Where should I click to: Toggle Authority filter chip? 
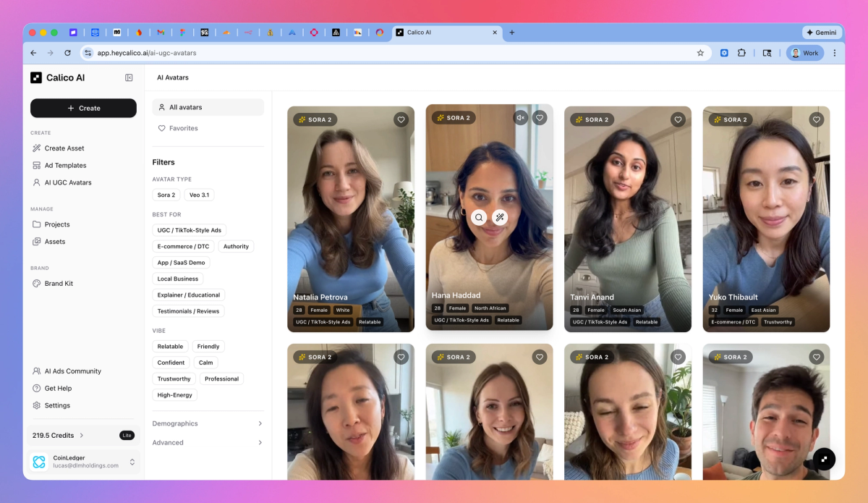[x=236, y=247]
